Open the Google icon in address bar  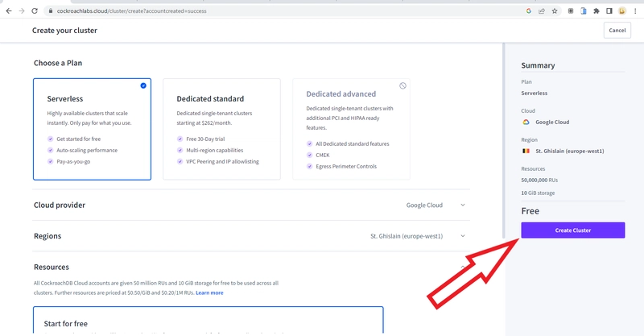click(x=529, y=11)
